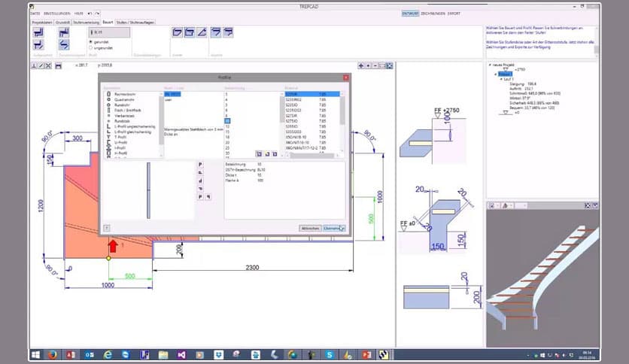Click the top view icon beside profile preview

pyautogui.click(x=200, y=165)
